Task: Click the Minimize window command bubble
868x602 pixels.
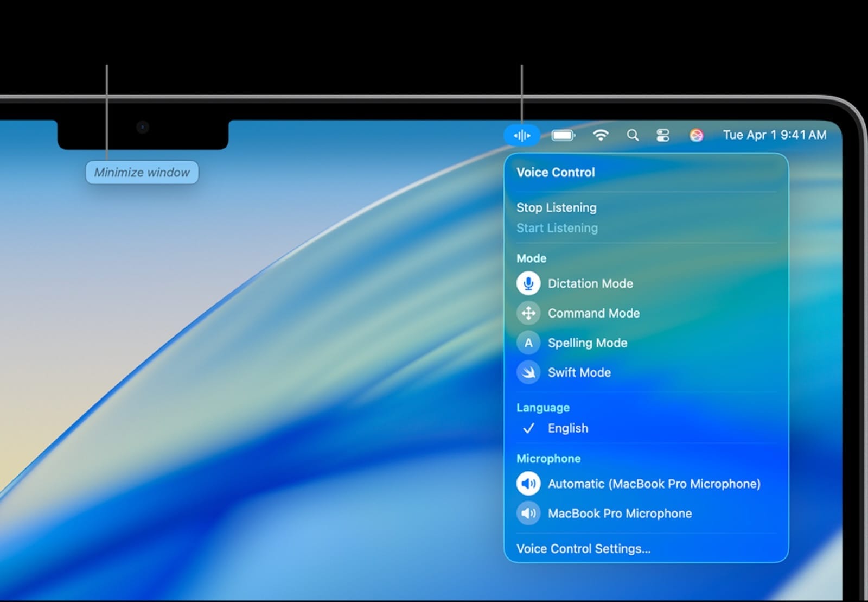Action: point(142,172)
